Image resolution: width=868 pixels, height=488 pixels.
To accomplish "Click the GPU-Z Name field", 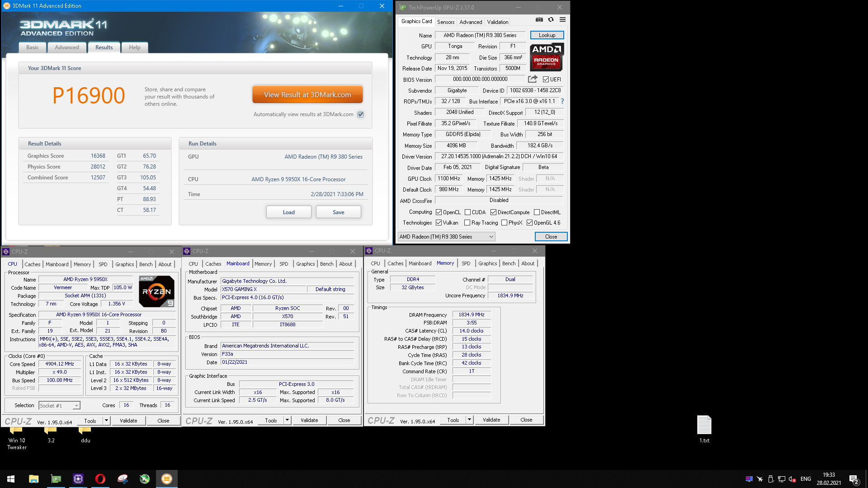I will coord(480,35).
